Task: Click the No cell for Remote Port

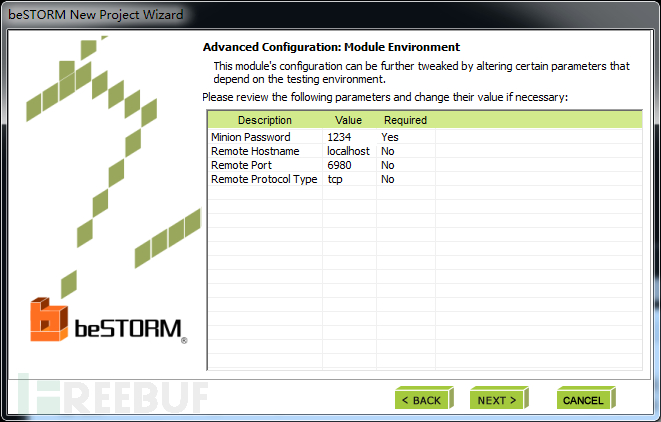Action: pos(406,165)
